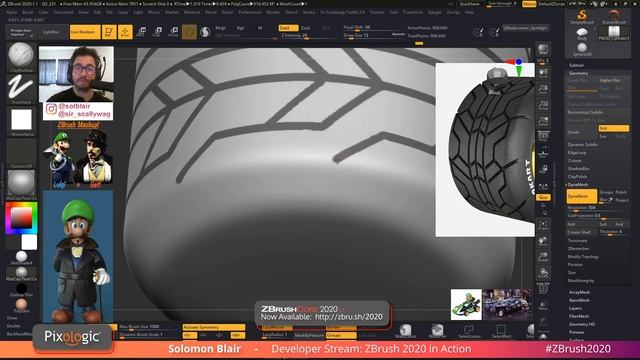640x360 pixels.
Task: Open the Document menu
Action: click(64, 12)
